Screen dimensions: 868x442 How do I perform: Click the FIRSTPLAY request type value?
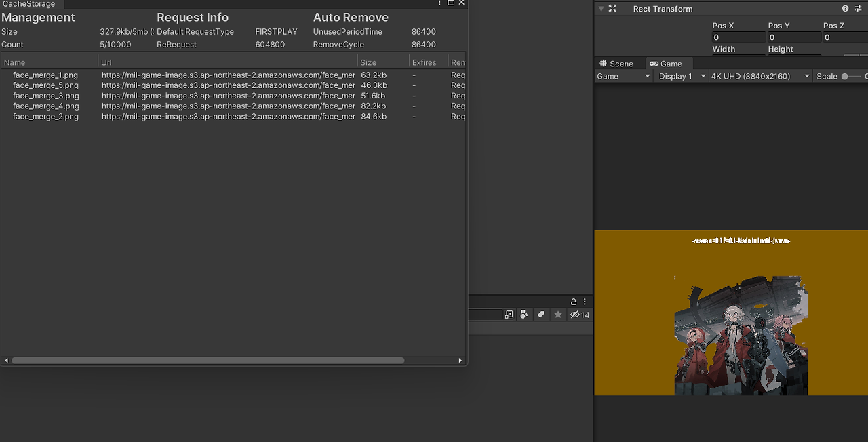click(x=276, y=32)
